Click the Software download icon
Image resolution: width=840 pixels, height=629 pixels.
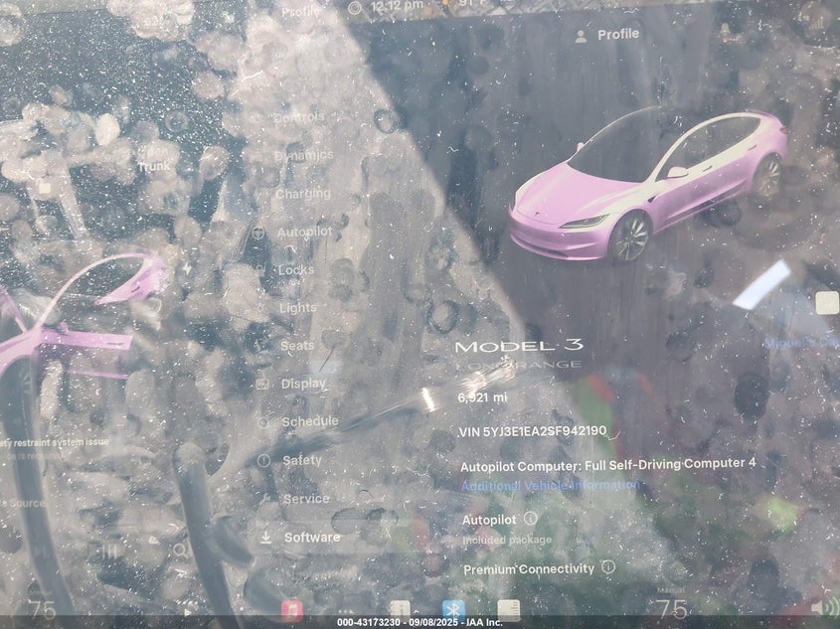265,538
